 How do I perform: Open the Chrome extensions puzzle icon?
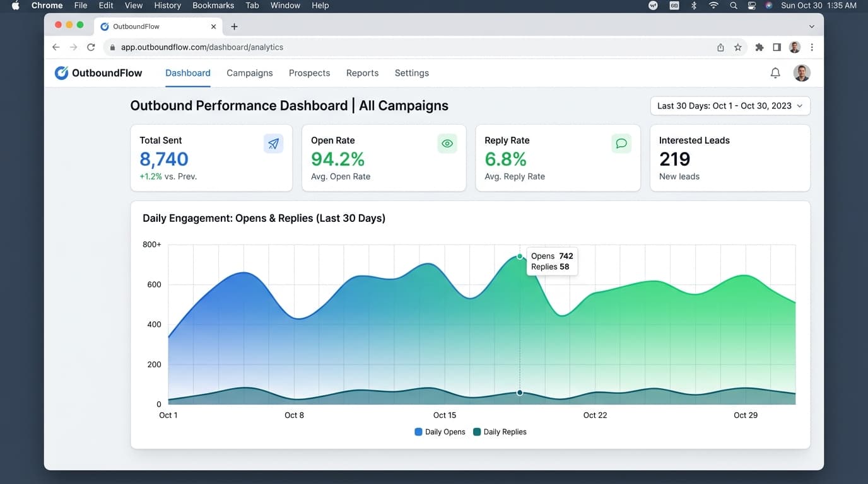(x=759, y=47)
